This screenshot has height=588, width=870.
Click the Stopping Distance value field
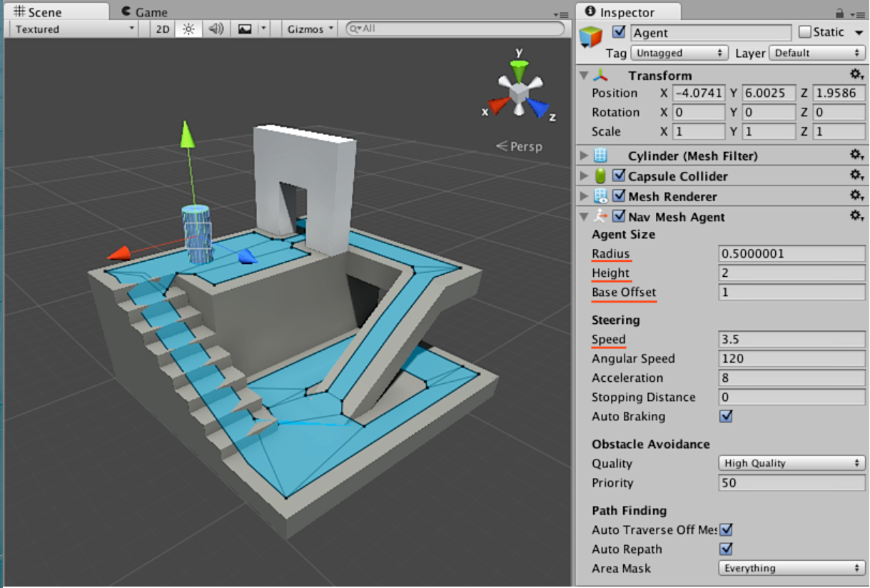(x=791, y=397)
